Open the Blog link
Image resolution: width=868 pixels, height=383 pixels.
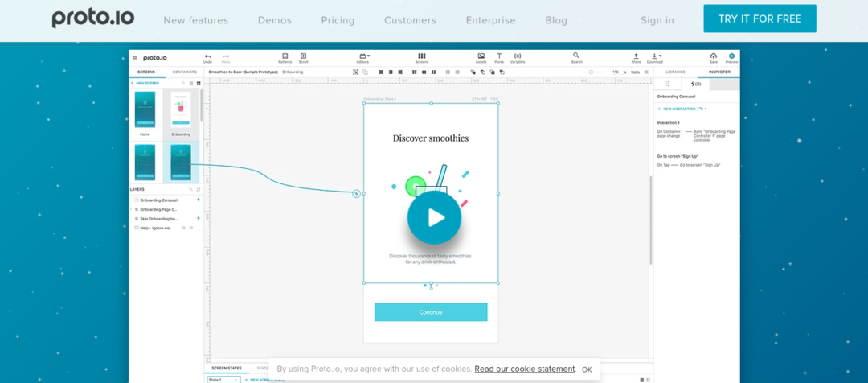point(556,20)
